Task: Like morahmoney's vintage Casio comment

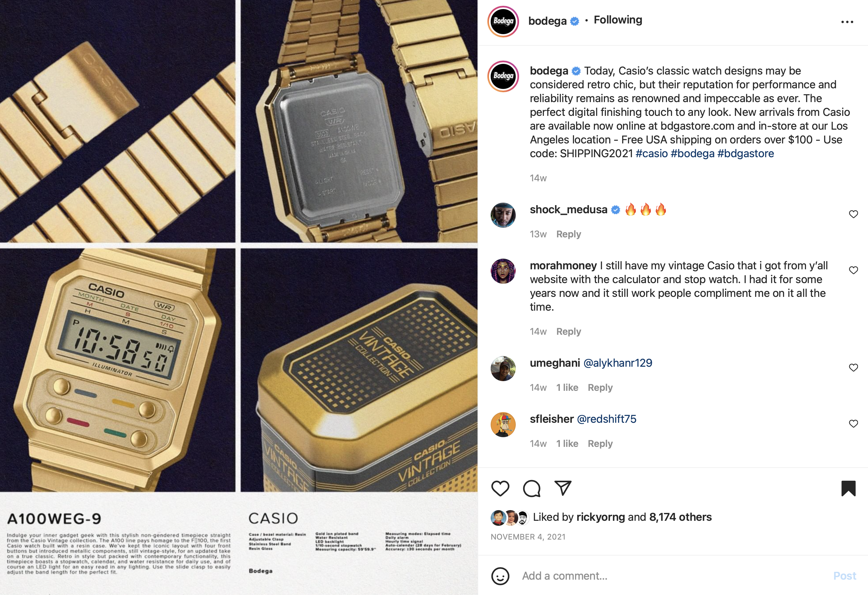Action: click(853, 270)
